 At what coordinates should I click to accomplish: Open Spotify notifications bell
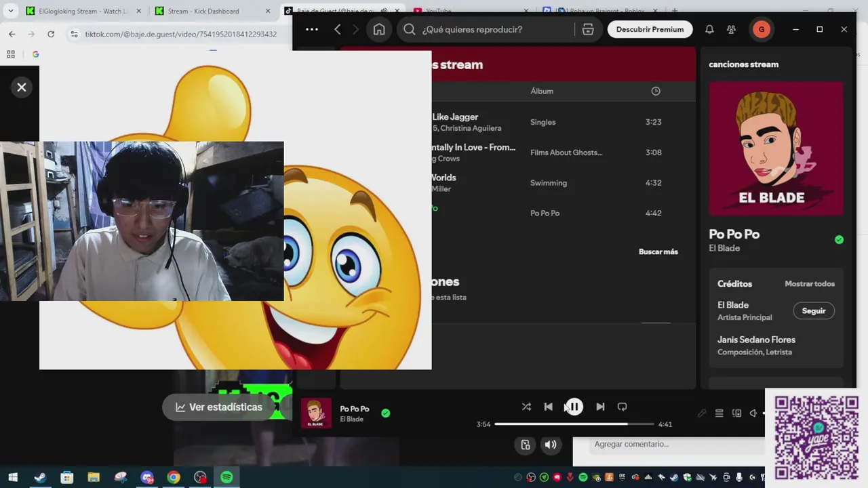[x=709, y=29]
